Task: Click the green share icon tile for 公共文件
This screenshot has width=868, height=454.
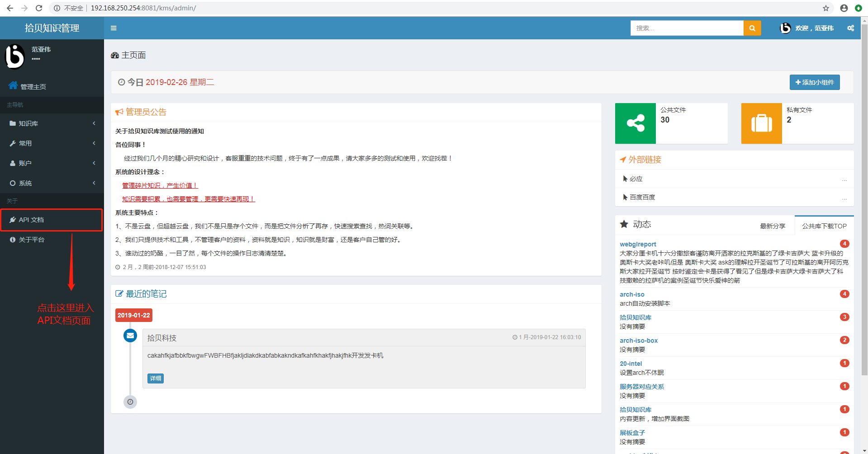Action: (x=635, y=123)
